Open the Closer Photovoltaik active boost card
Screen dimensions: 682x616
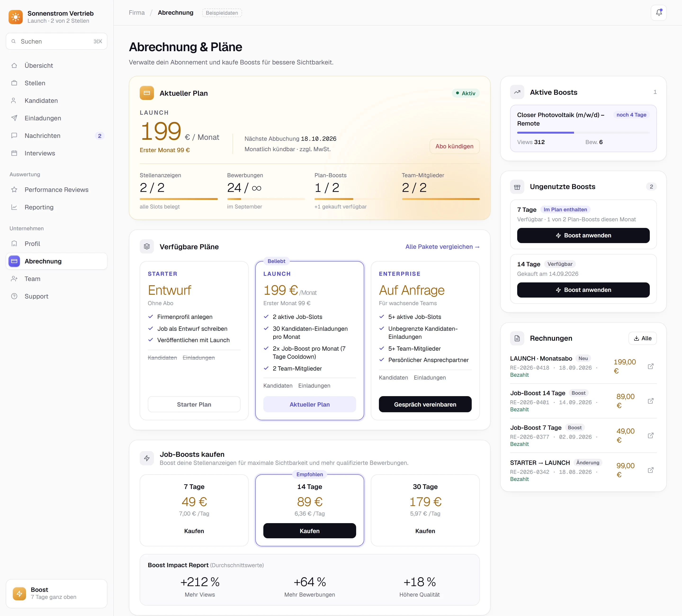[583, 128]
